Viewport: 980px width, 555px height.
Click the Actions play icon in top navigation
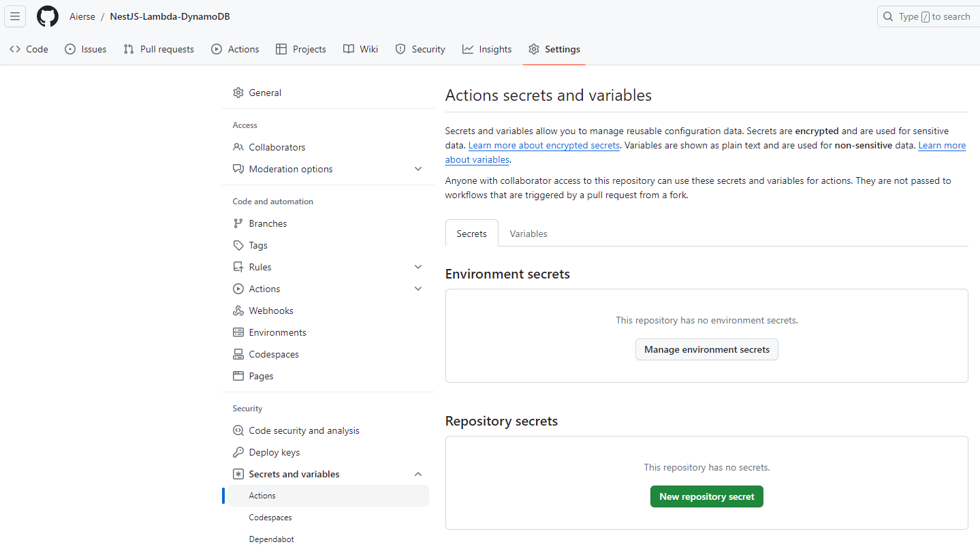click(x=217, y=49)
